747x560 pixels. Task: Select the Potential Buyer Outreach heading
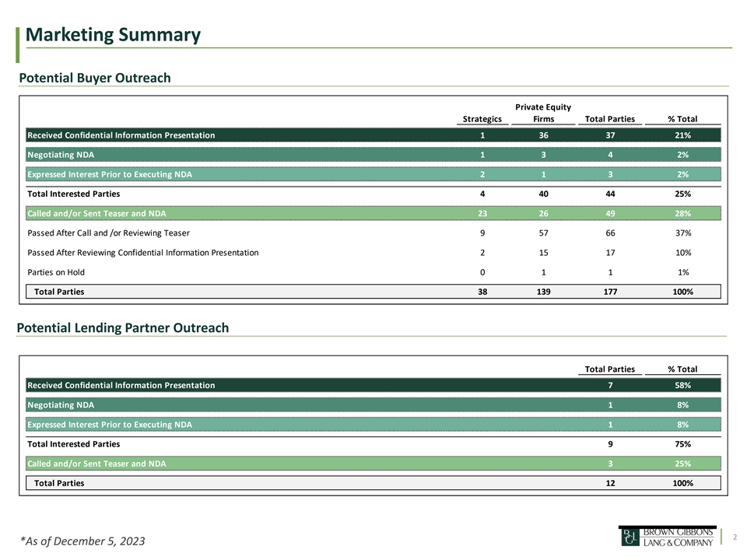(93, 78)
